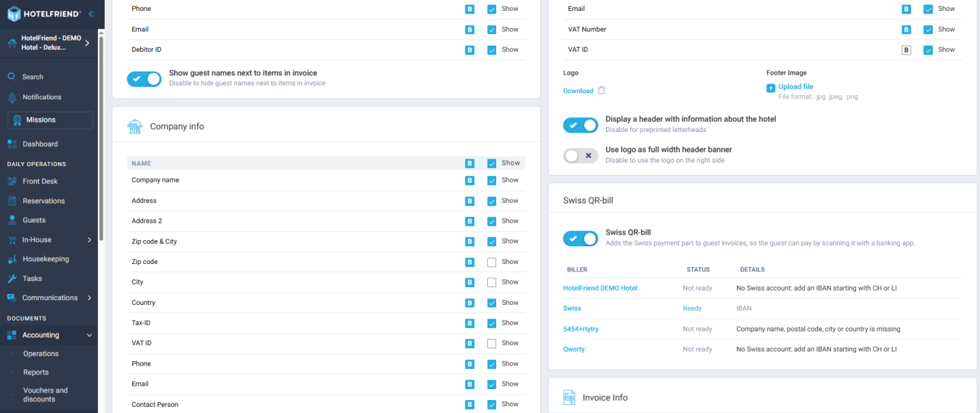
Task: Click the Missions badge icon
Action: pyautogui.click(x=17, y=120)
